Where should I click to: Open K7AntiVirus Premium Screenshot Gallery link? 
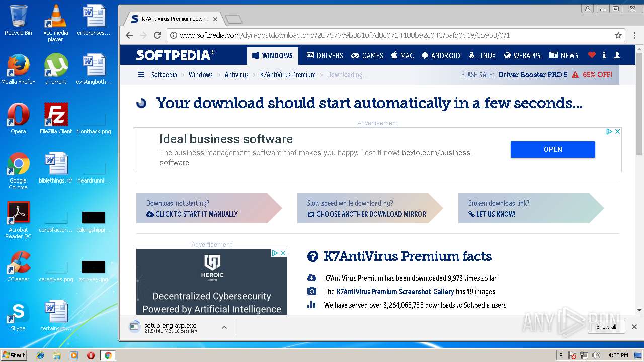395,292
